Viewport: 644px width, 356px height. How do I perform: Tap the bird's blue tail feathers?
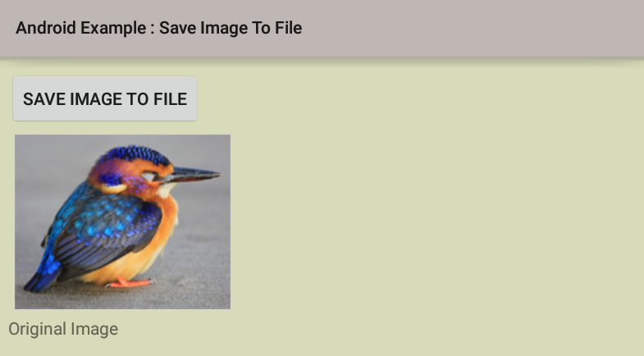click(43, 276)
